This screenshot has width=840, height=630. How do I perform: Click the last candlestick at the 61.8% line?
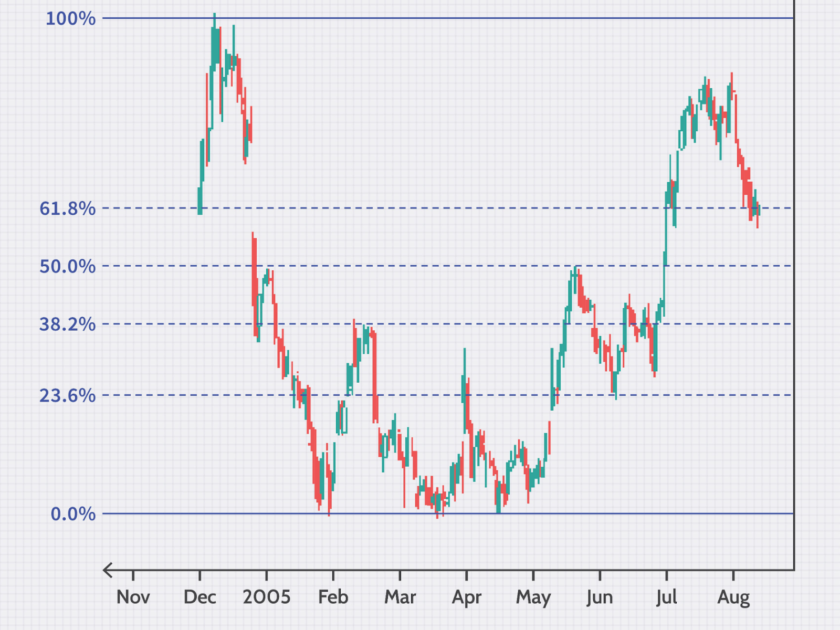tap(758, 210)
